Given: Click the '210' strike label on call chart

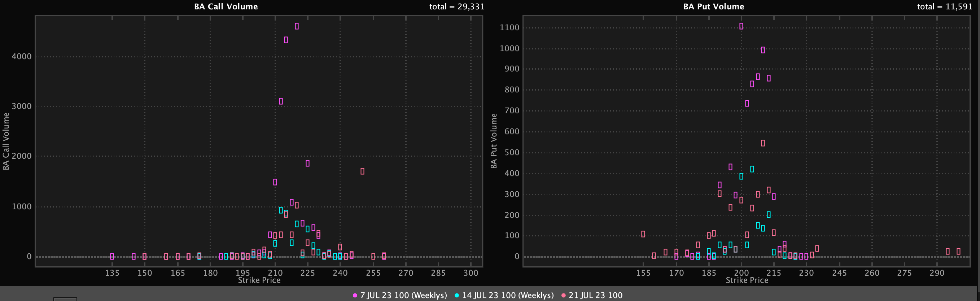Looking at the screenshot, I should coord(275,273).
